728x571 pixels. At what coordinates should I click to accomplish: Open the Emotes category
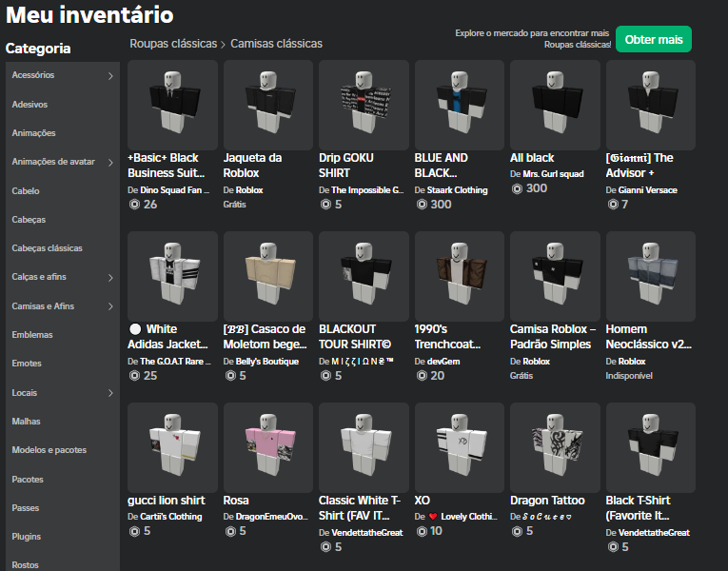[x=27, y=364]
